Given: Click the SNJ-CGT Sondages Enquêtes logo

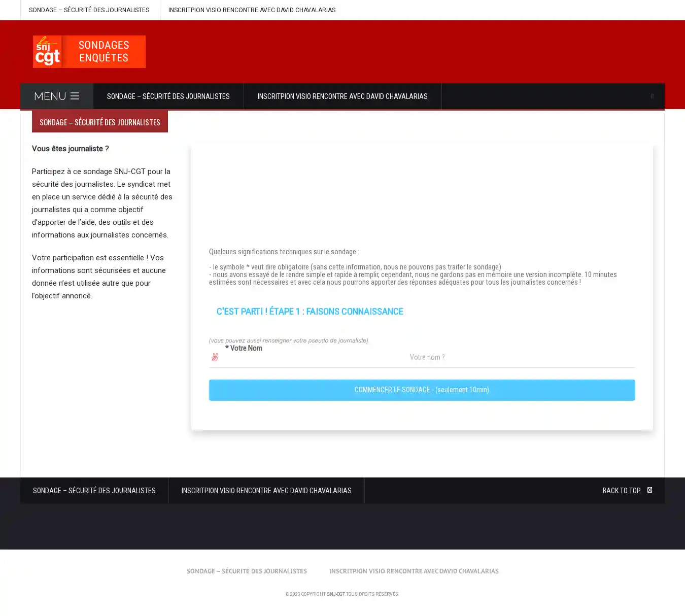Looking at the screenshot, I should pos(89,52).
